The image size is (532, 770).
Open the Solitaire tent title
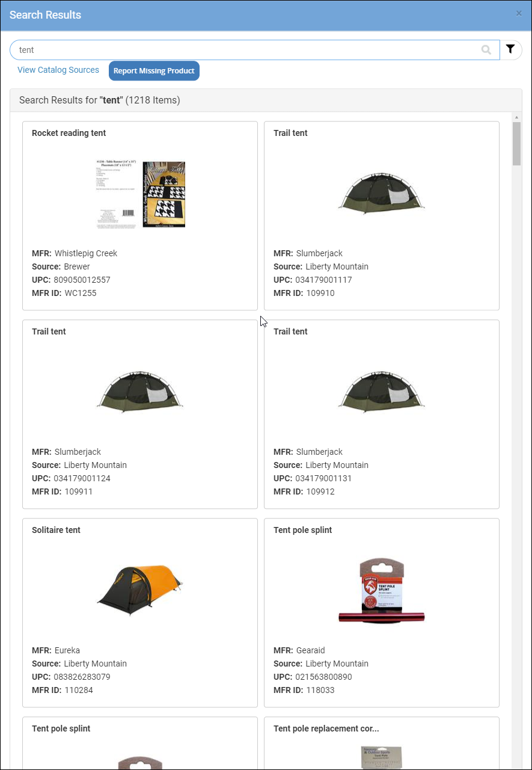(56, 530)
